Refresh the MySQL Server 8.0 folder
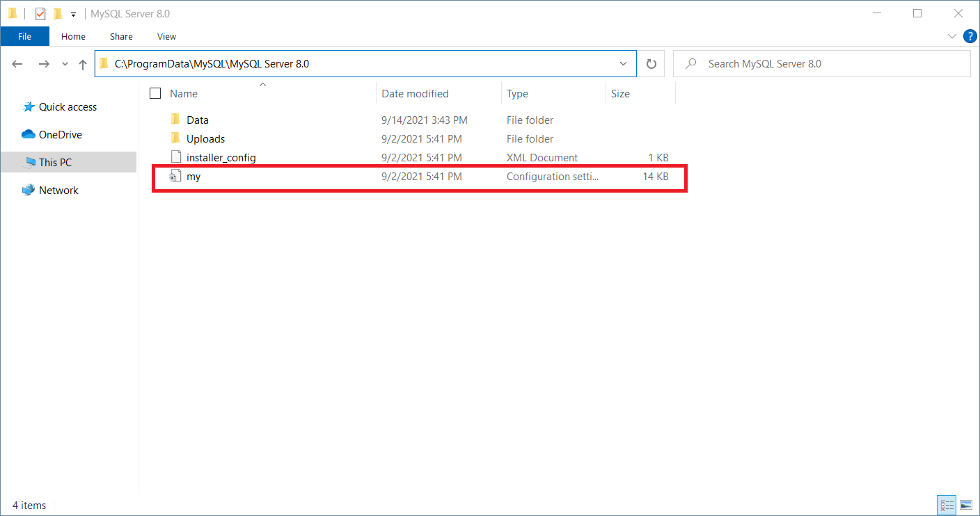980x516 pixels. click(x=651, y=64)
